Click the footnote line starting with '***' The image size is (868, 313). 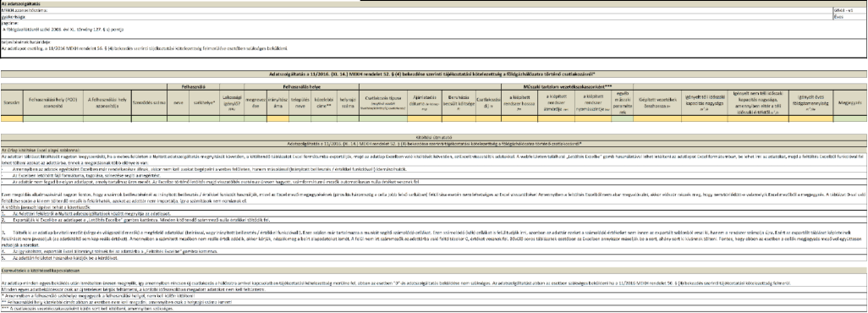point(434,309)
